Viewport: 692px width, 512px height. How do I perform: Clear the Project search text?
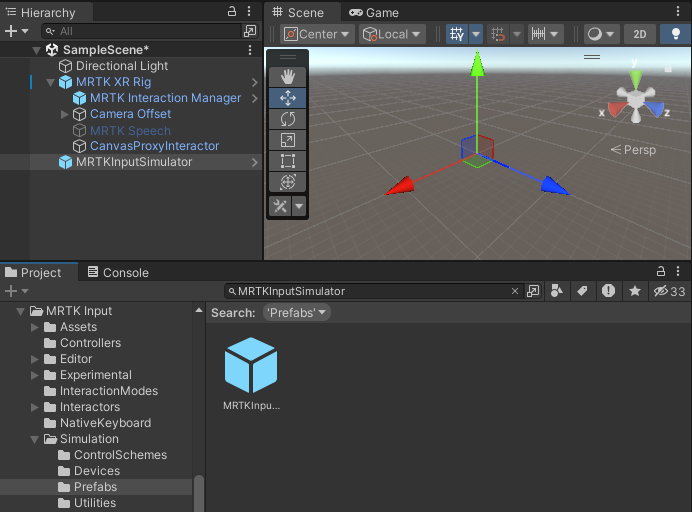coord(515,291)
